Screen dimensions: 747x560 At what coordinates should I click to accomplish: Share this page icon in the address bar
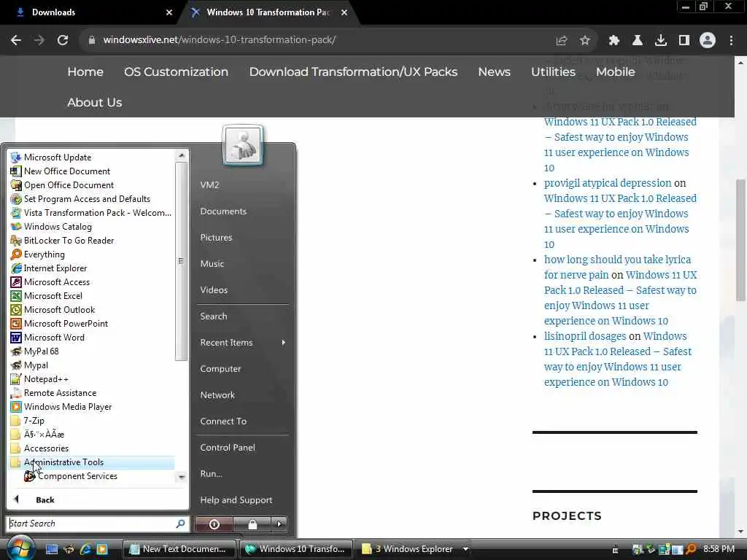562,41
